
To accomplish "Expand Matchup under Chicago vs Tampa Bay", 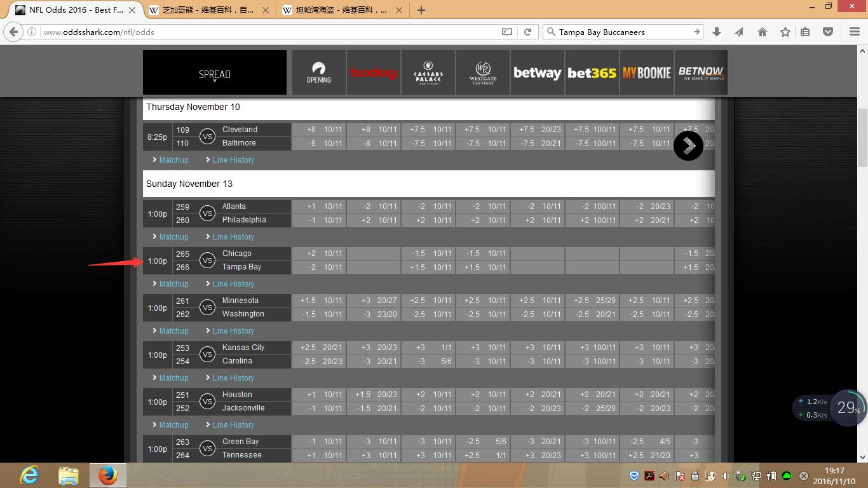I will click(x=173, y=284).
